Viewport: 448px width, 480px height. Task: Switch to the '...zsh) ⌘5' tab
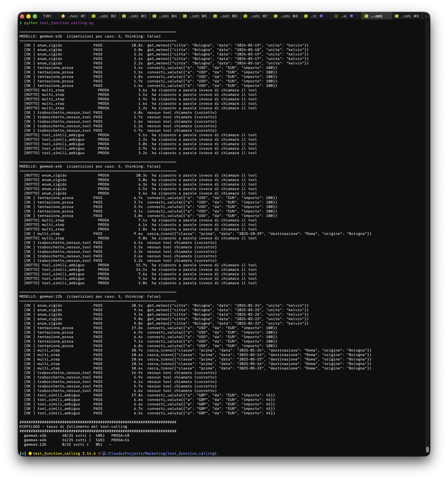[195, 16]
